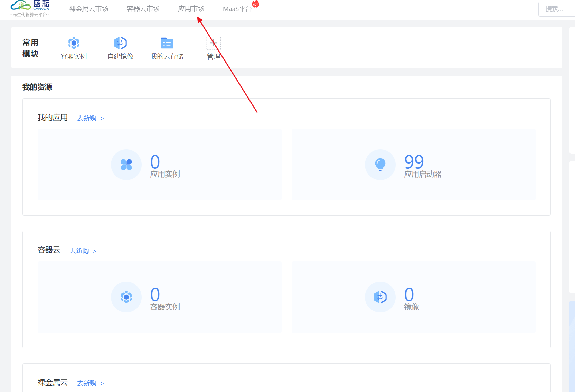Image resolution: width=575 pixels, height=392 pixels.
Task: Click the 容器实例 hexagon icon in 容器云
Action: coord(126,297)
